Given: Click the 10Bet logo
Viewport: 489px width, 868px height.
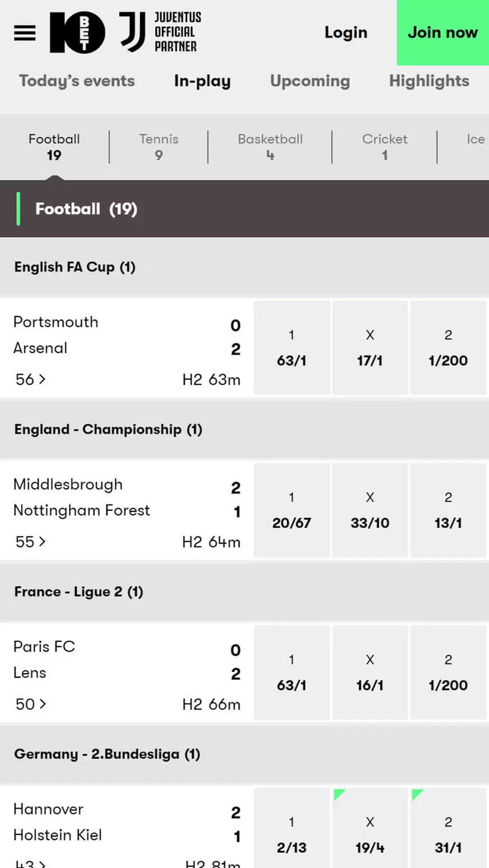Looking at the screenshot, I should coord(77,32).
